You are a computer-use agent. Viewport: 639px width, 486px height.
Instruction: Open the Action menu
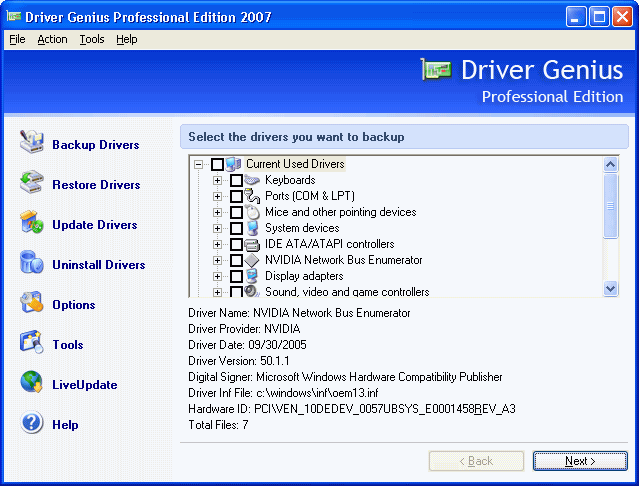(52, 39)
